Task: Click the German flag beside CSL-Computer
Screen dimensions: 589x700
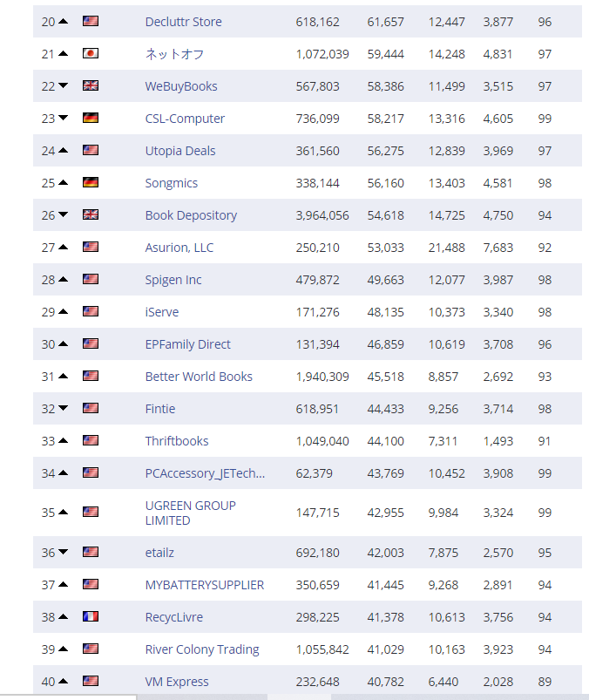Action: (91, 119)
